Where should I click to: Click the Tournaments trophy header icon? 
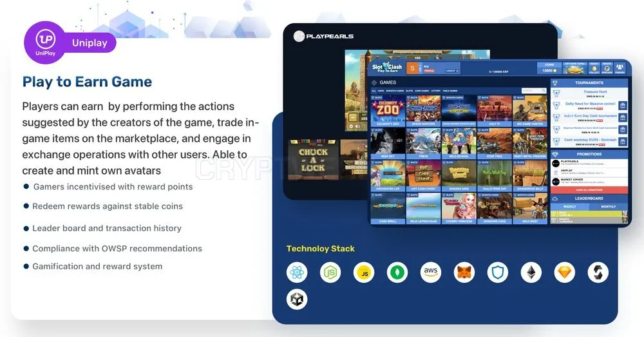click(x=555, y=82)
